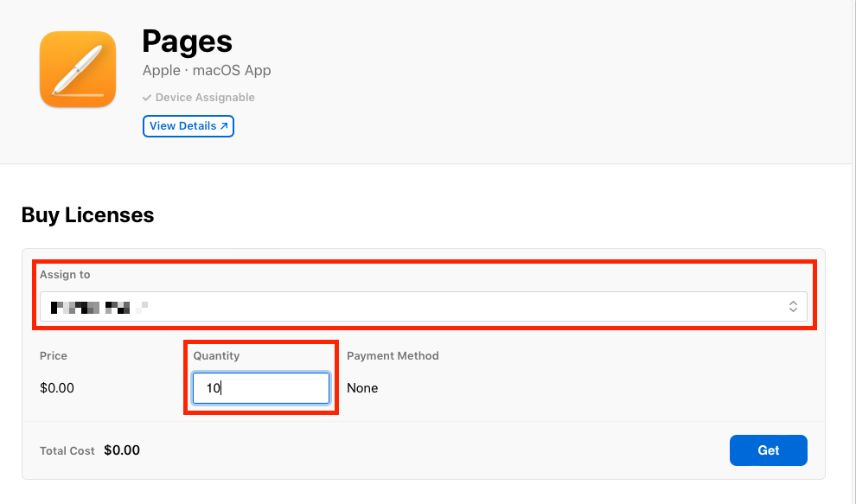Viewport: 856px width, 504px height.
Task: Click the Payment Method None label
Action: (362, 387)
